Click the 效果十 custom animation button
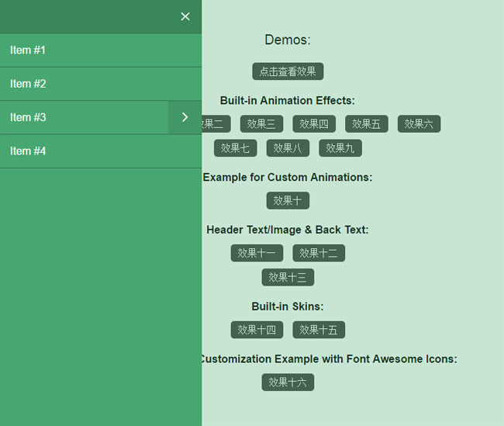 pos(288,201)
